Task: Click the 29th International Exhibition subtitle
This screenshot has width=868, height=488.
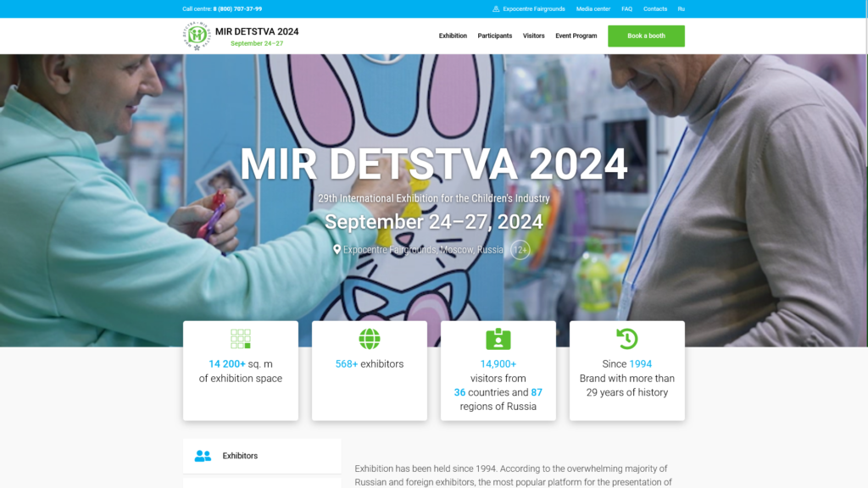Action: [x=433, y=198]
